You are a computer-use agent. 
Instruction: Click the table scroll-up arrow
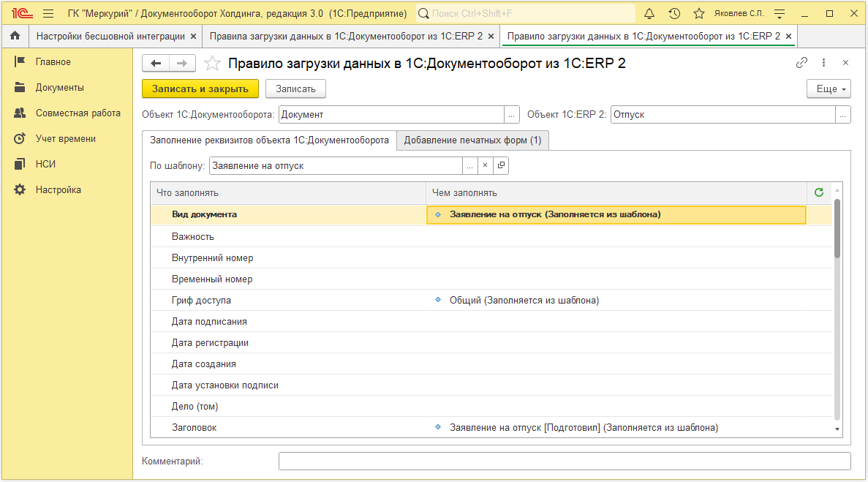[837, 190]
